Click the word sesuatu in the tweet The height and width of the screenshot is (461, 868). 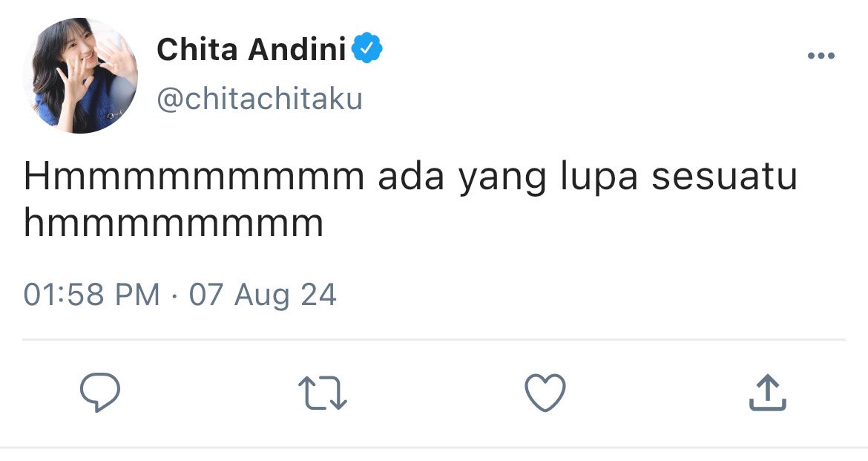[725, 176]
